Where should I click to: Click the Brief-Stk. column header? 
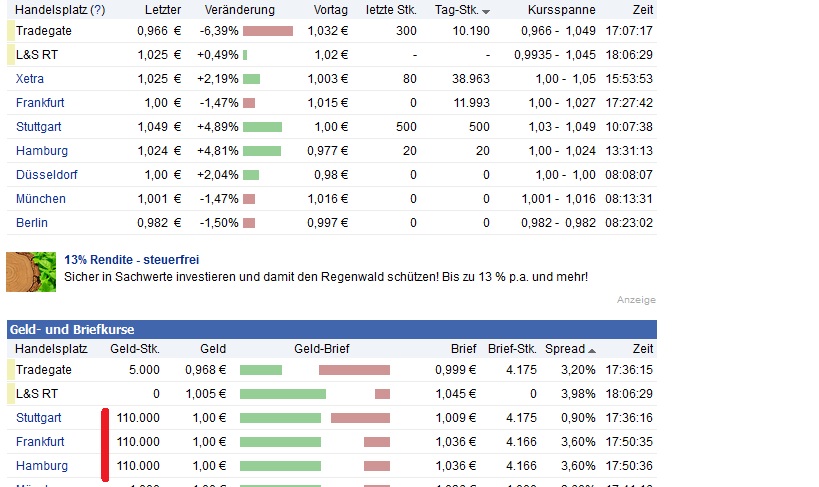pyautogui.click(x=512, y=349)
